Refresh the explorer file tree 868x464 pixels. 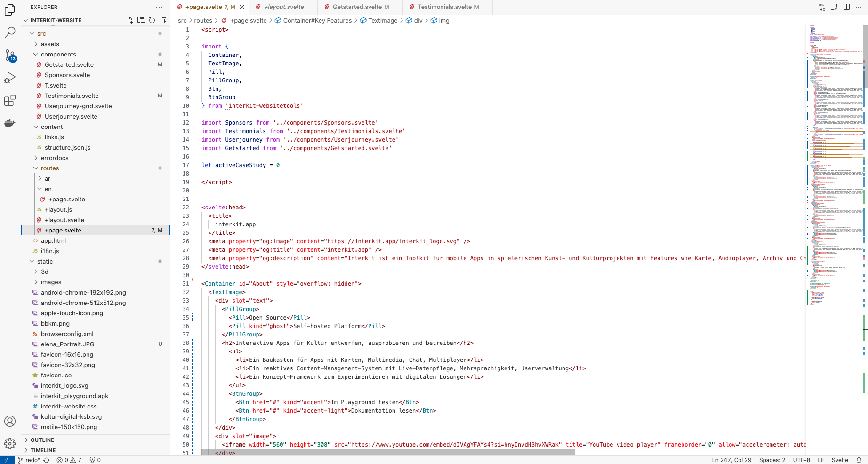[x=152, y=20]
